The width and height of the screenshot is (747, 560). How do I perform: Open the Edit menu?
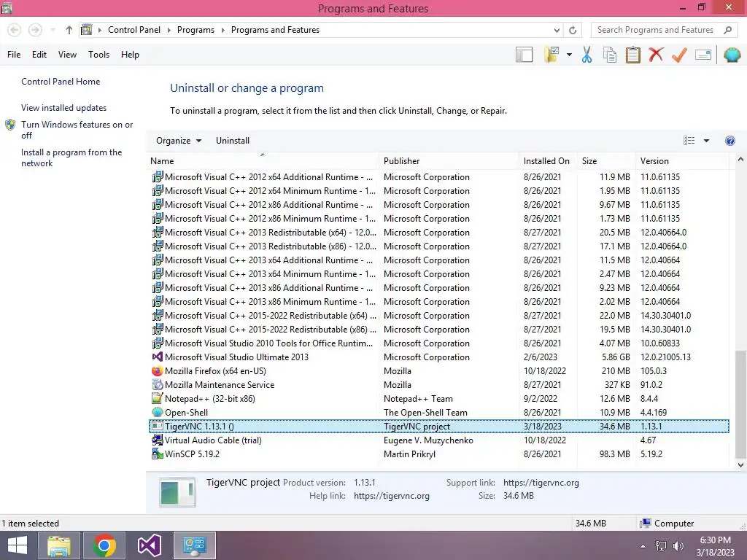click(39, 54)
